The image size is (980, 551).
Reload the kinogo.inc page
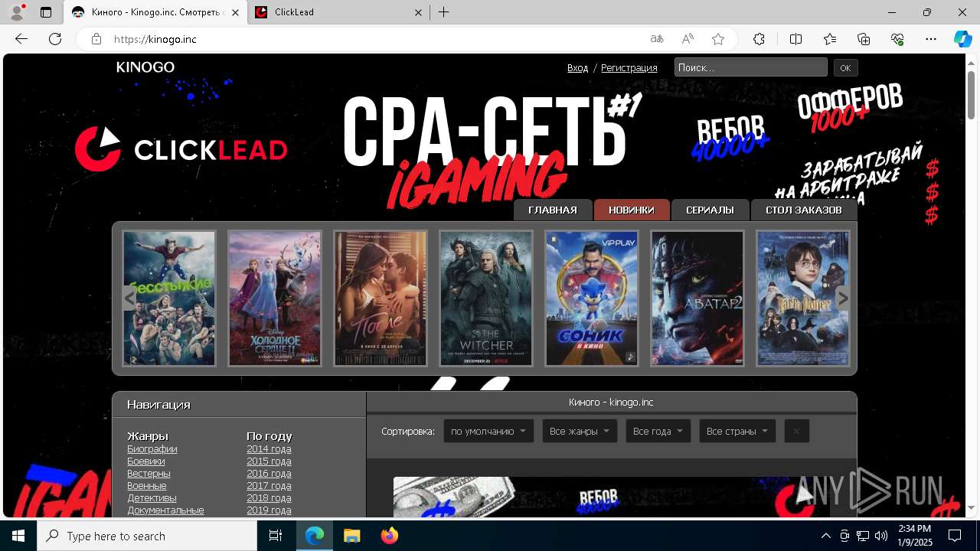pyautogui.click(x=55, y=39)
